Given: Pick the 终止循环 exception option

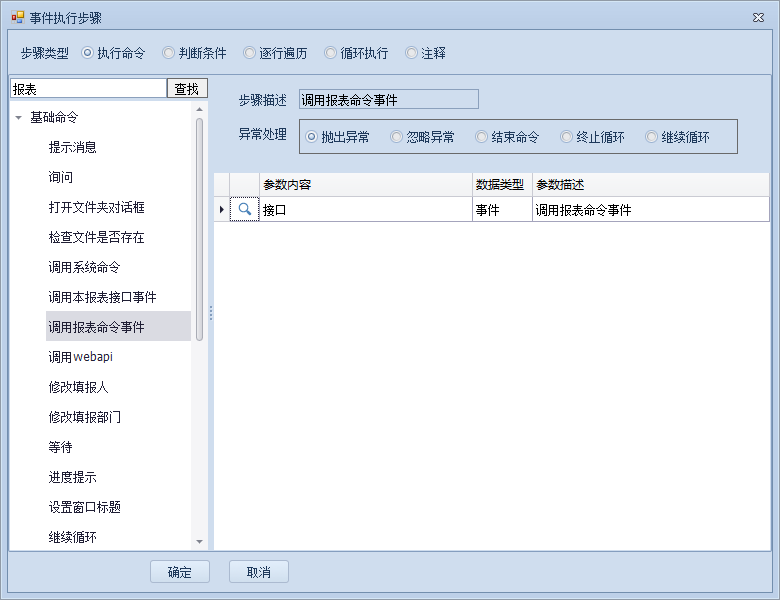Looking at the screenshot, I should click(x=567, y=137).
